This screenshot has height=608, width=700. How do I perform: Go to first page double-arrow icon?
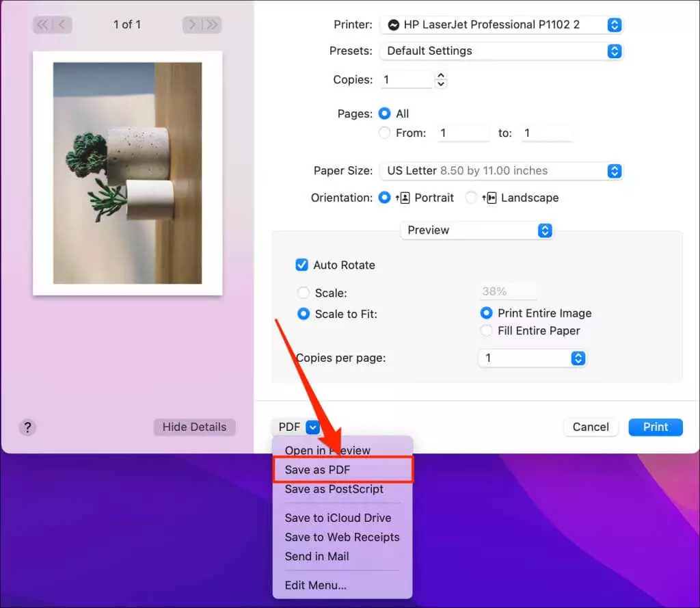coord(42,25)
